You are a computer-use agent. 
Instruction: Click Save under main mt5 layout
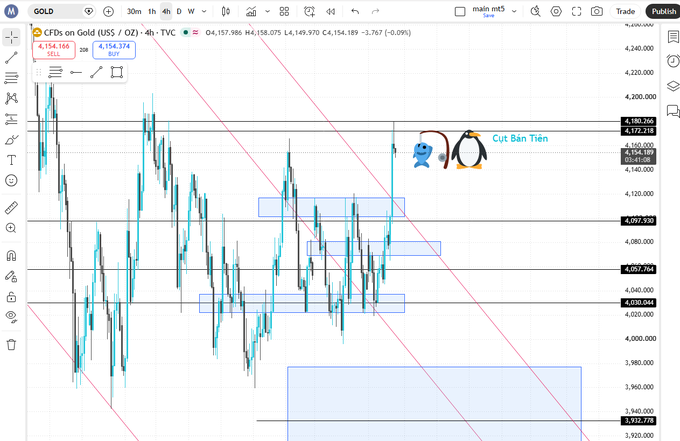point(489,15)
